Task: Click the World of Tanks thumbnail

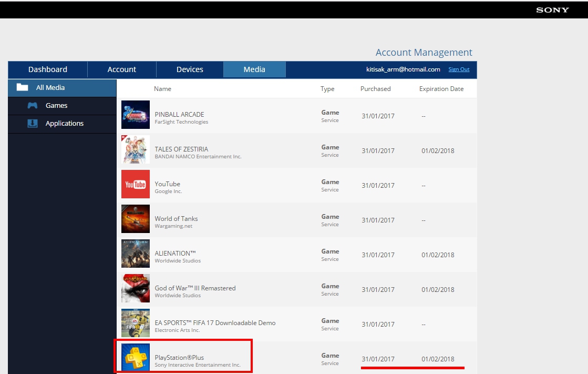Action: pyautogui.click(x=136, y=219)
